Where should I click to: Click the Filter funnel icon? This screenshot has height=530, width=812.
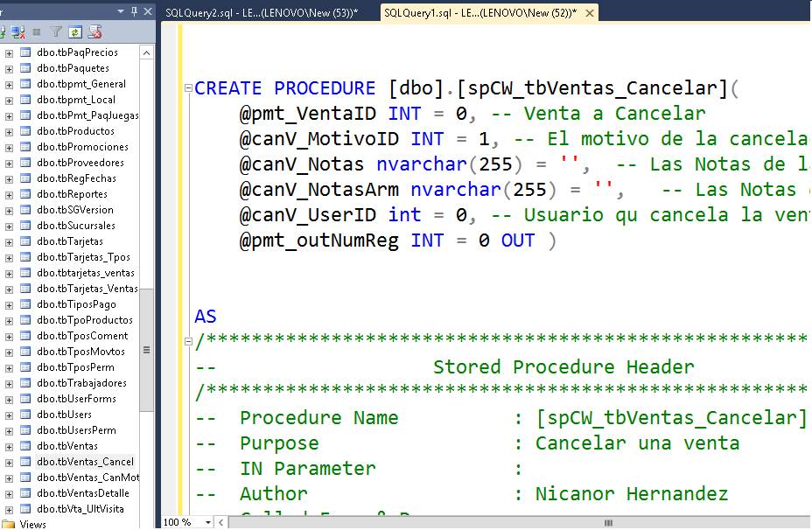56,31
